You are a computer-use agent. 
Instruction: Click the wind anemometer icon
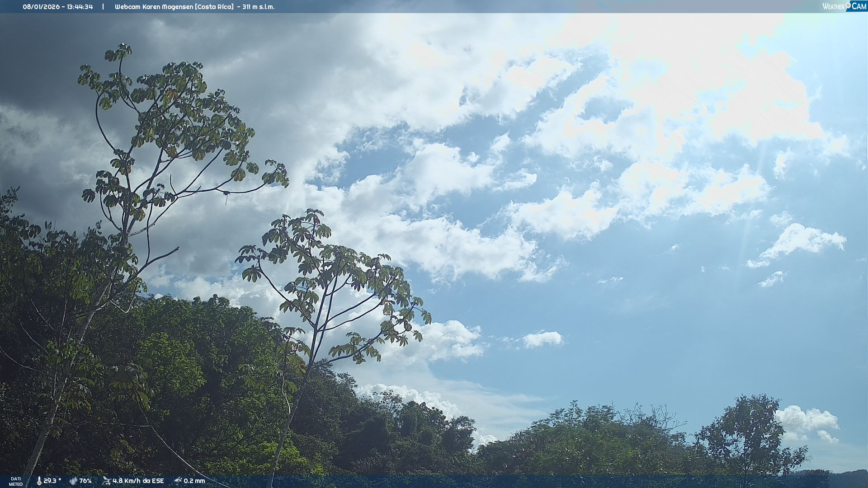pyautogui.click(x=106, y=481)
